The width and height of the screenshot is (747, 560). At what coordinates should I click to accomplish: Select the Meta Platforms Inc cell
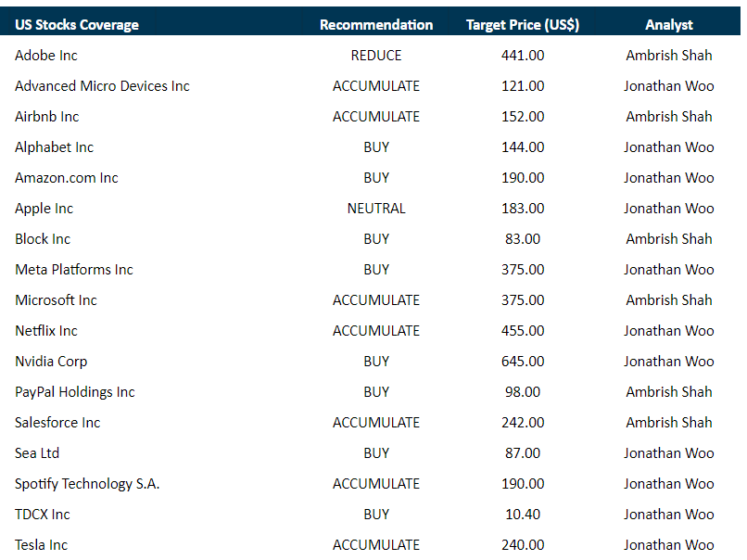(74, 270)
